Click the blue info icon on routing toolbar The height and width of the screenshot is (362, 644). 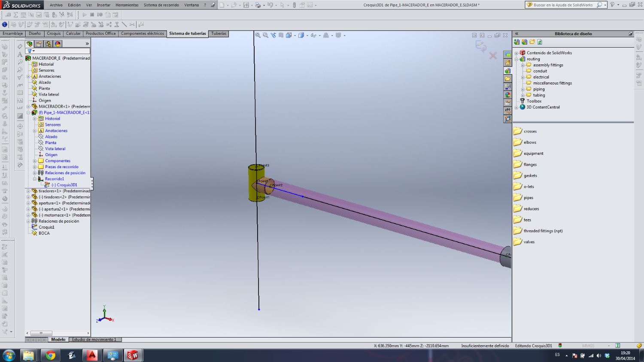[5, 24]
